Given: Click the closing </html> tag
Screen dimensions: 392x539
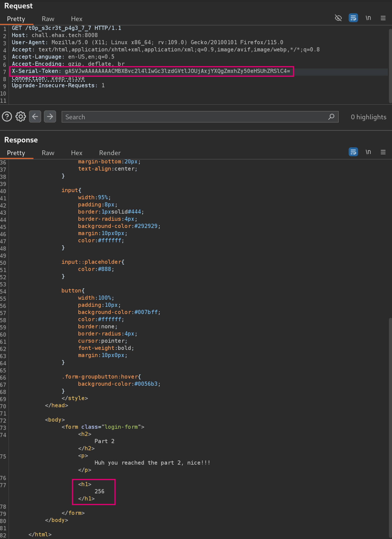Looking at the screenshot, I should pyautogui.click(x=40, y=534).
